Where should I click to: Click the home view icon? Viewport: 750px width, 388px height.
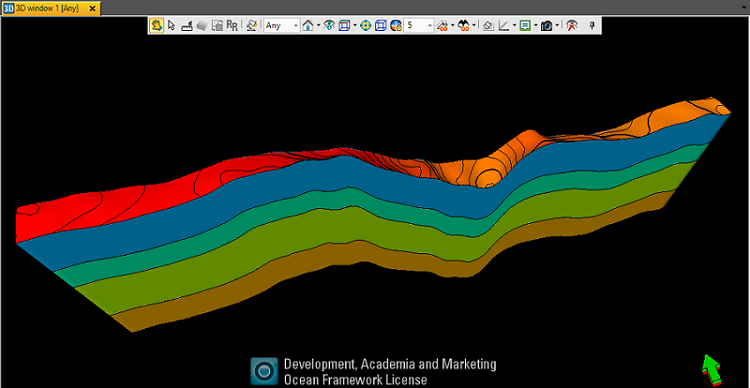click(308, 26)
